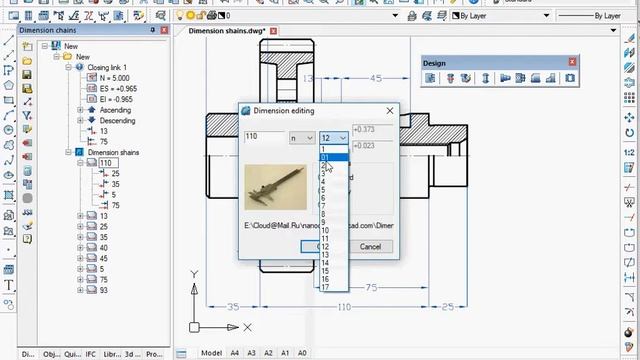Close the Dimension editing dialog

tap(390, 111)
